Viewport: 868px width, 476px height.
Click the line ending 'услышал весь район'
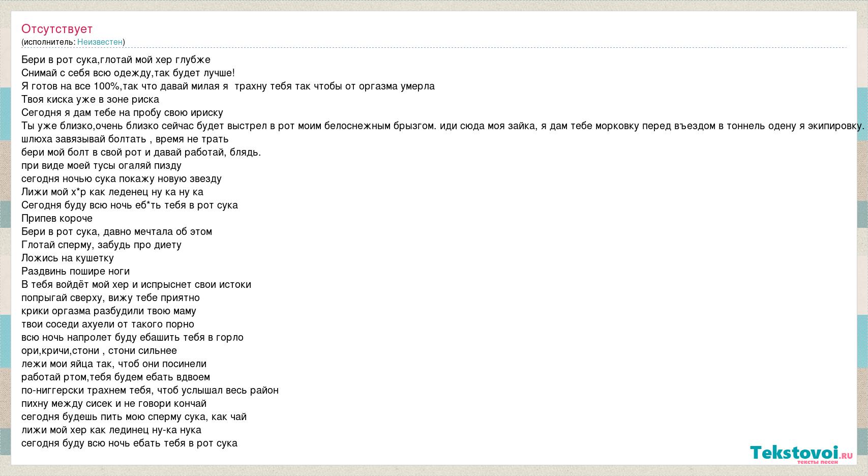150,390
